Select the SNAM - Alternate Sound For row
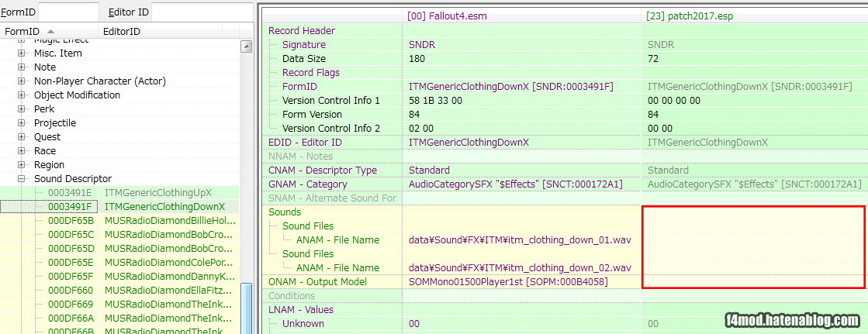Screen dimensions: 868x334 coord(333,198)
